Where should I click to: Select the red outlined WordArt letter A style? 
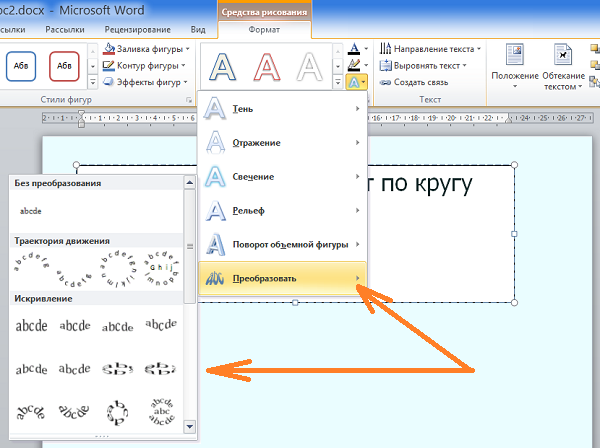267,67
